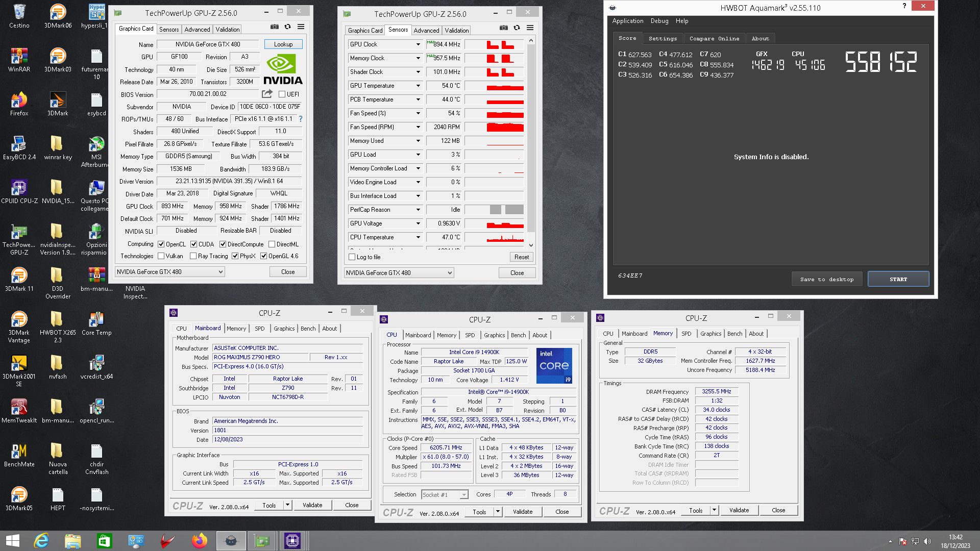Open the CPUID CPU-Z desktop icon

pyautogui.click(x=19, y=192)
